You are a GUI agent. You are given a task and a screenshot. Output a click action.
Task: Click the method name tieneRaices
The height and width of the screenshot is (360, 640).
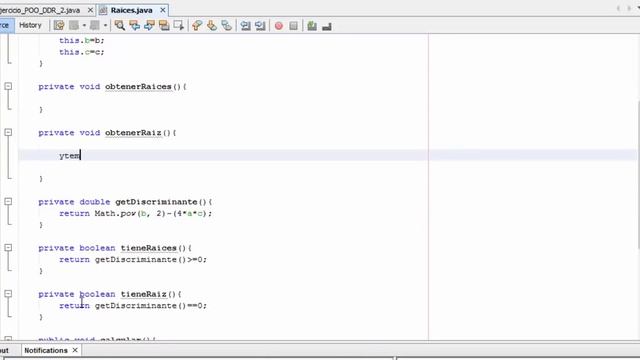click(x=149, y=248)
